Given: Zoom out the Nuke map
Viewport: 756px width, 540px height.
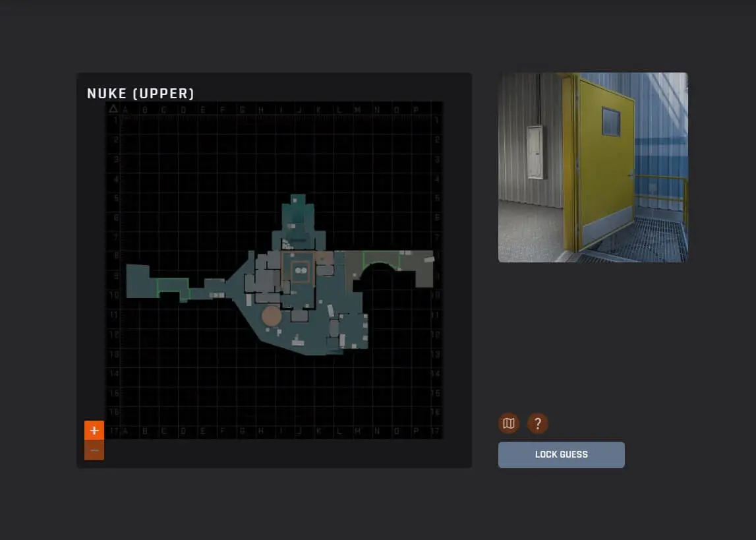Looking at the screenshot, I should pyautogui.click(x=94, y=450).
